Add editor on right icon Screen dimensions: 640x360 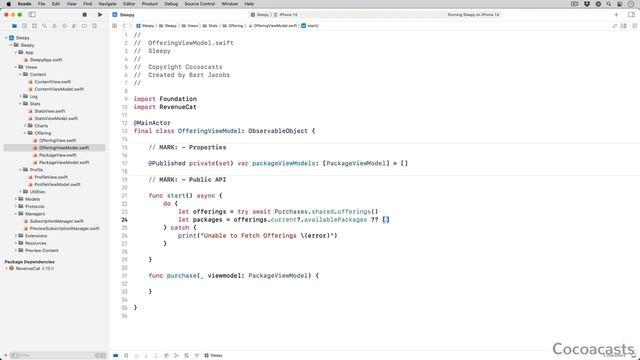point(634,26)
